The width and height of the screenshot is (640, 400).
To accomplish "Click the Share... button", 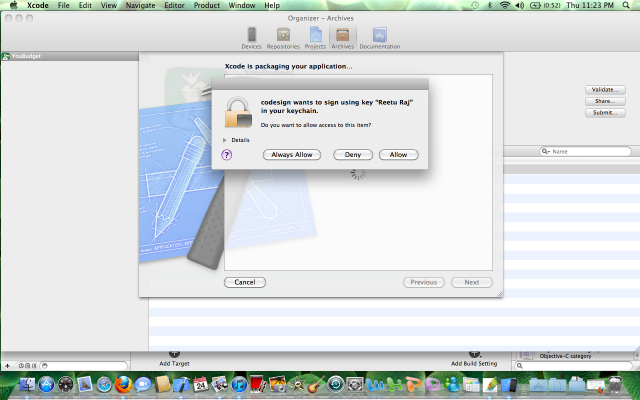I will (x=605, y=101).
